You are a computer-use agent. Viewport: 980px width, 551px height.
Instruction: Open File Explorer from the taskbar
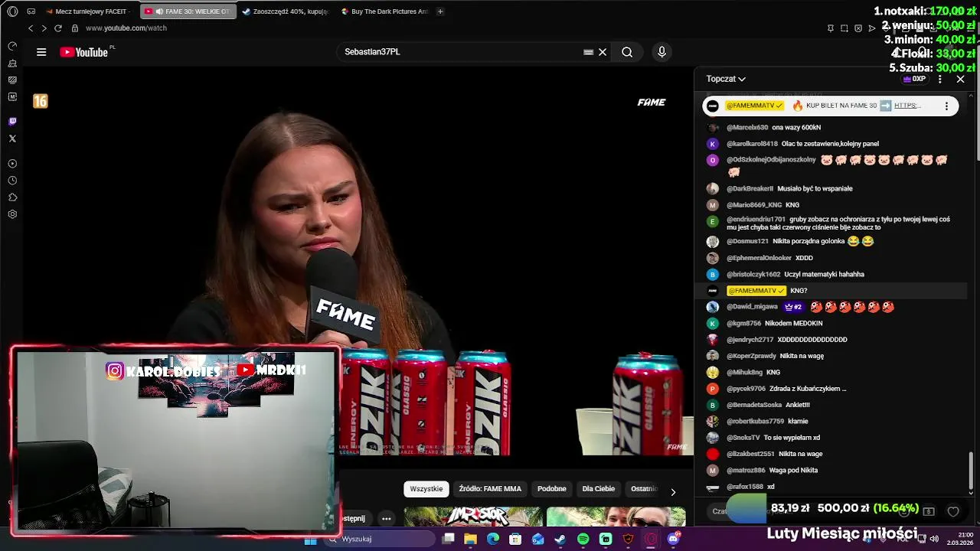point(470,540)
